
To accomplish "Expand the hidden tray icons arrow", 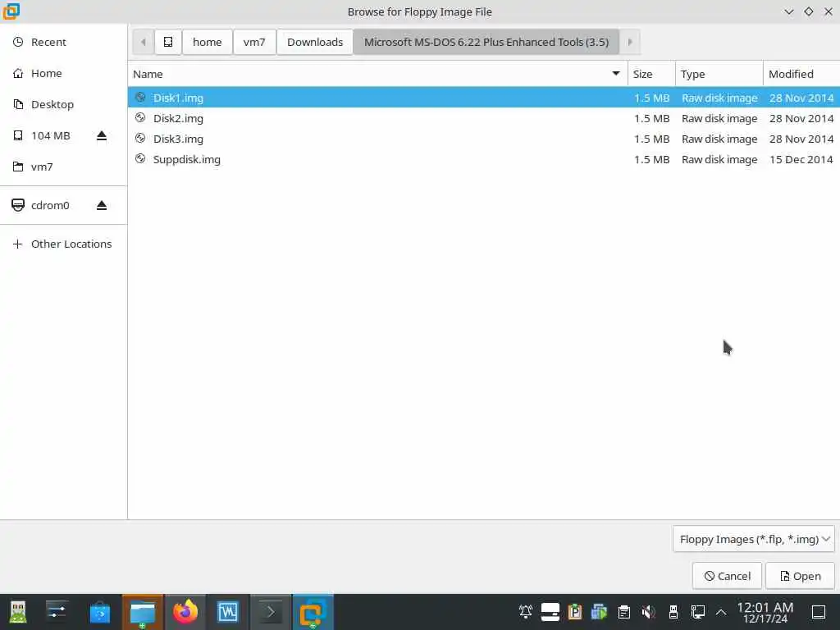I will [x=721, y=612].
